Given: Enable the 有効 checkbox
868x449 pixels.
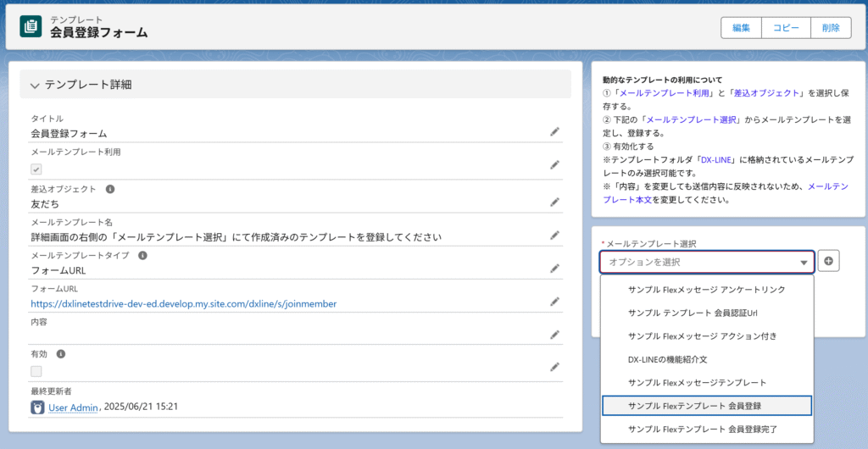Looking at the screenshot, I should [36, 371].
